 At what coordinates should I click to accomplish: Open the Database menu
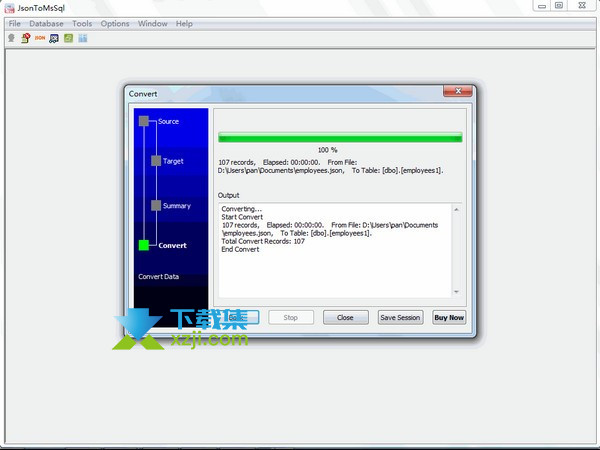[x=46, y=24]
